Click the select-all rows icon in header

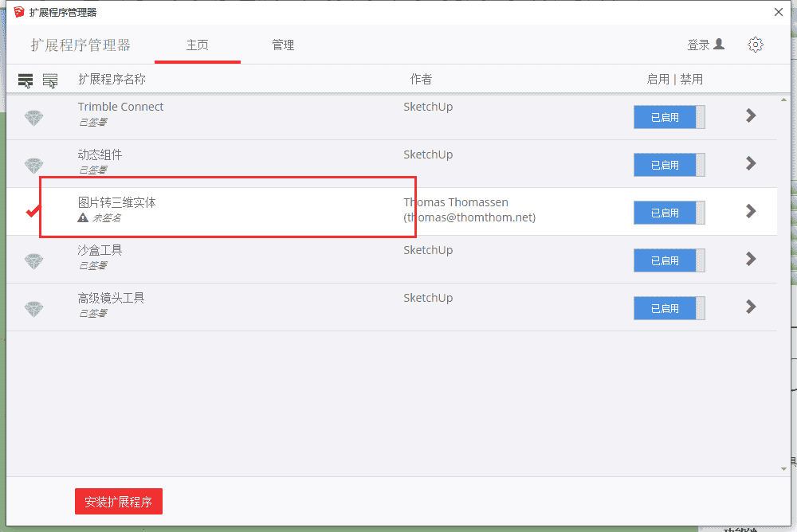click(26, 80)
